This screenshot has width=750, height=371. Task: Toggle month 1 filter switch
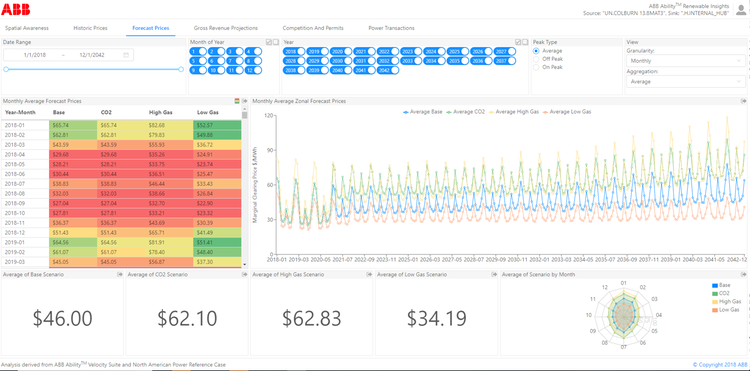(x=198, y=52)
